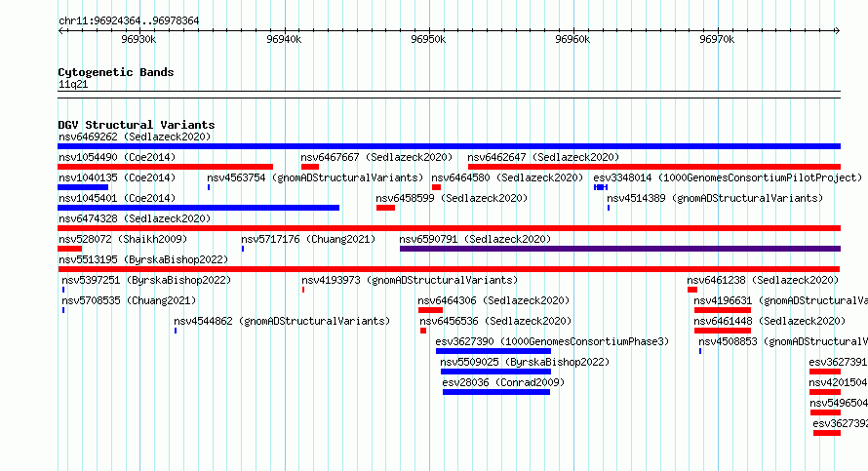
Task: Open esv3348014 1000 Genomes Pilot label
Action: pos(728,177)
